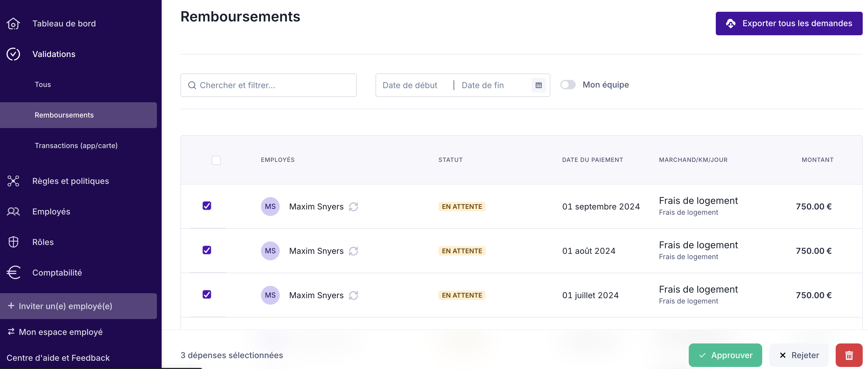Click Exporter tous les demandes button

click(788, 24)
